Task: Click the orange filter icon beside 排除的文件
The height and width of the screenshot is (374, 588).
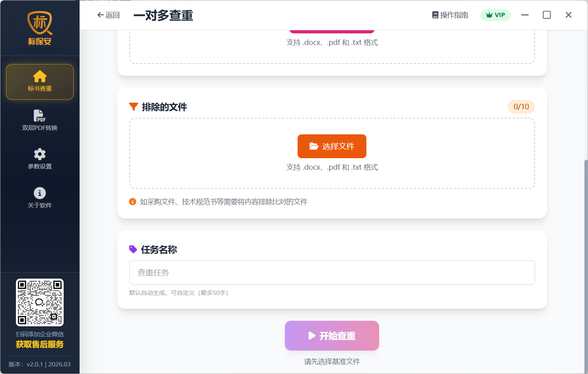Action: click(x=134, y=107)
